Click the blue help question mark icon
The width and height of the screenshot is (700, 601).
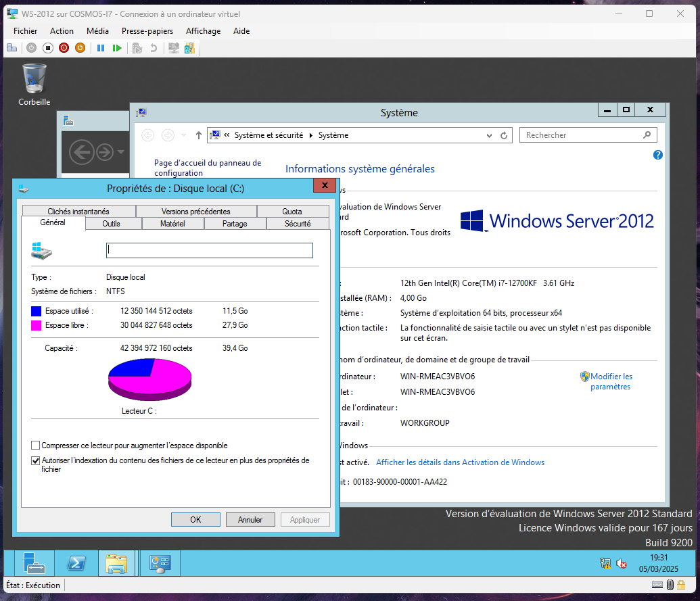pyautogui.click(x=657, y=155)
